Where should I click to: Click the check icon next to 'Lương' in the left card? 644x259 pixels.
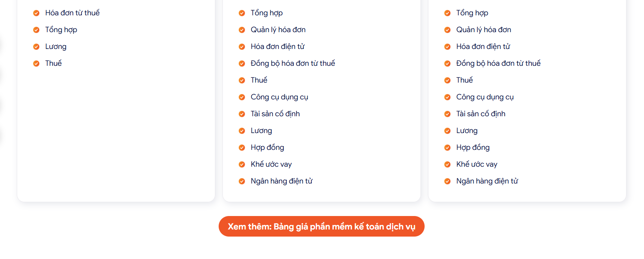36,47
